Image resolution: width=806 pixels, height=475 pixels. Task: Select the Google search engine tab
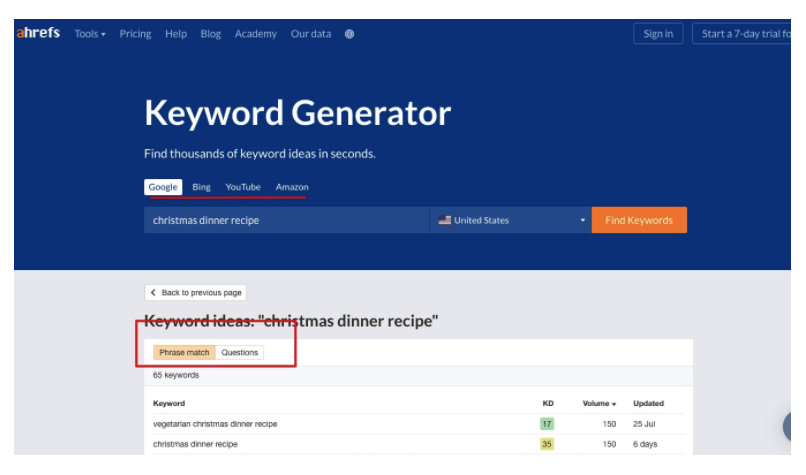(x=163, y=187)
